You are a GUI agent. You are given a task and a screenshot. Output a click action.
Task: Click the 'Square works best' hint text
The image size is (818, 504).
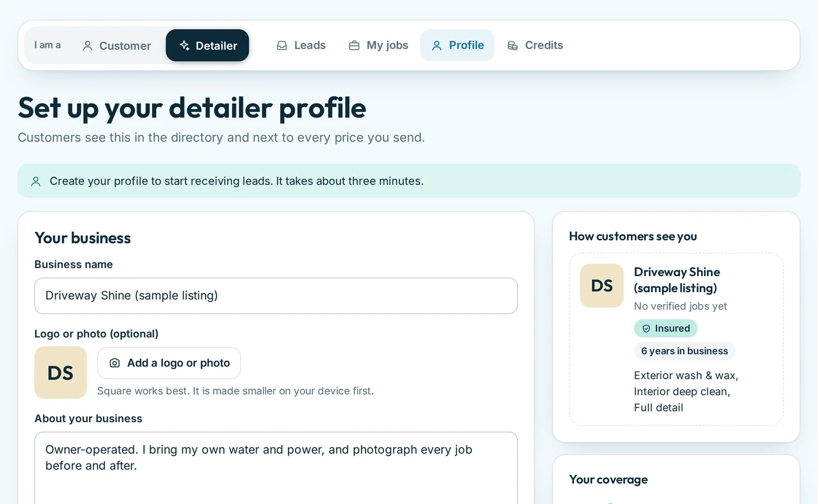point(236,391)
